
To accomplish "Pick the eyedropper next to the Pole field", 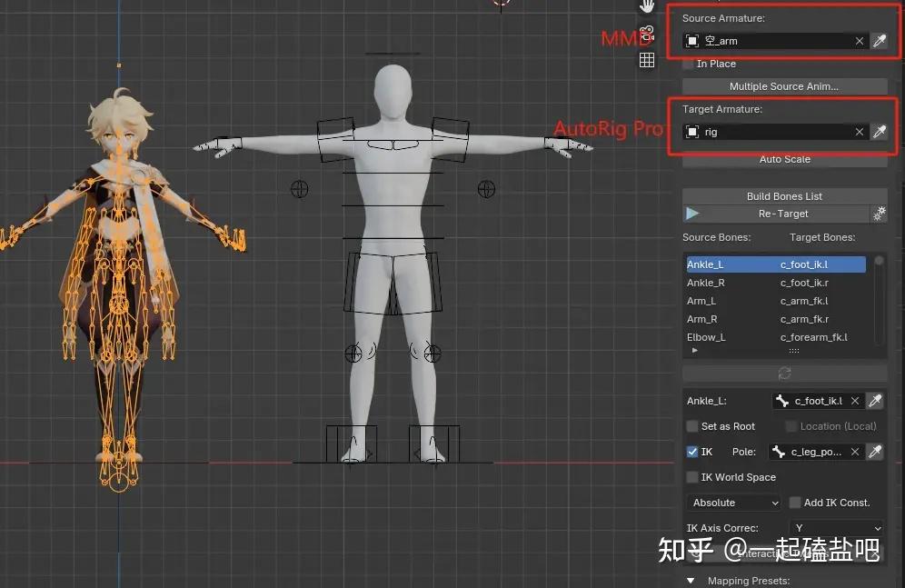I will tap(875, 452).
